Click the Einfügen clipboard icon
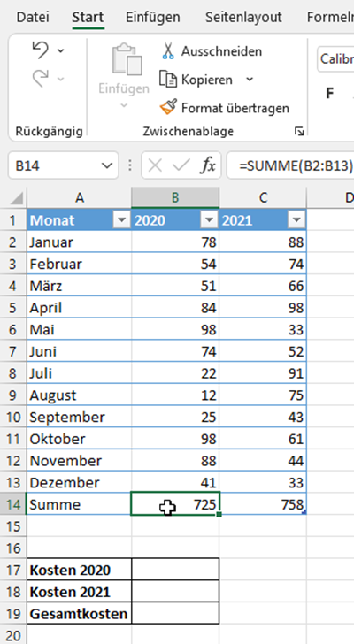Screen dimensions: 354x644 tap(127, 60)
